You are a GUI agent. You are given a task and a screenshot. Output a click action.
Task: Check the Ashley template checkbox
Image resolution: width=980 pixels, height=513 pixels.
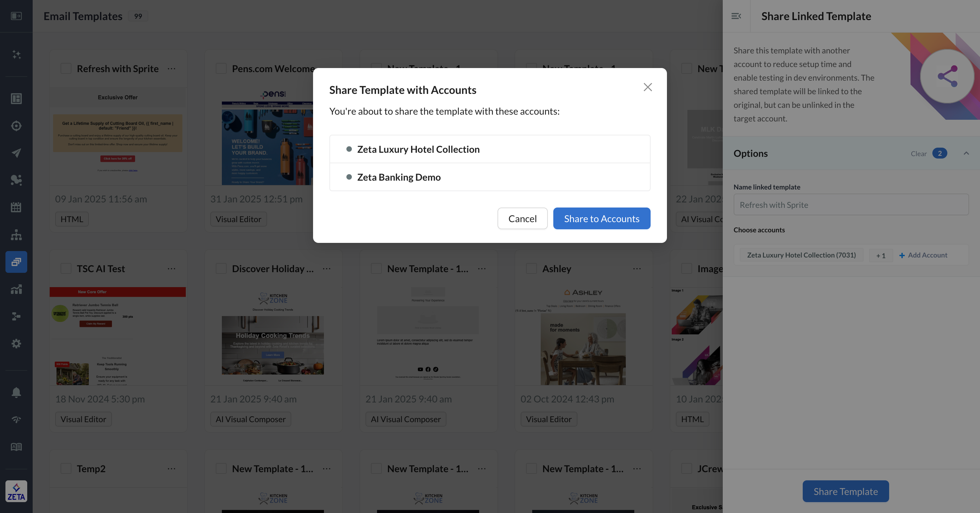point(531,268)
